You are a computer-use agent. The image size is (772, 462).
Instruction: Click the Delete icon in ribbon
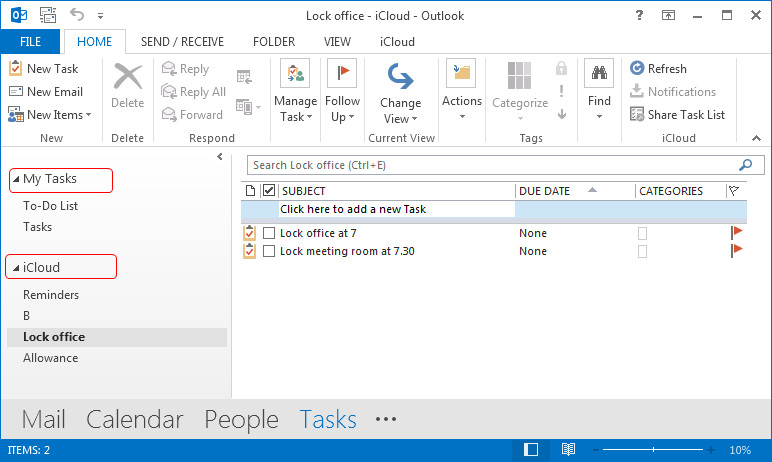pyautogui.click(x=127, y=77)
